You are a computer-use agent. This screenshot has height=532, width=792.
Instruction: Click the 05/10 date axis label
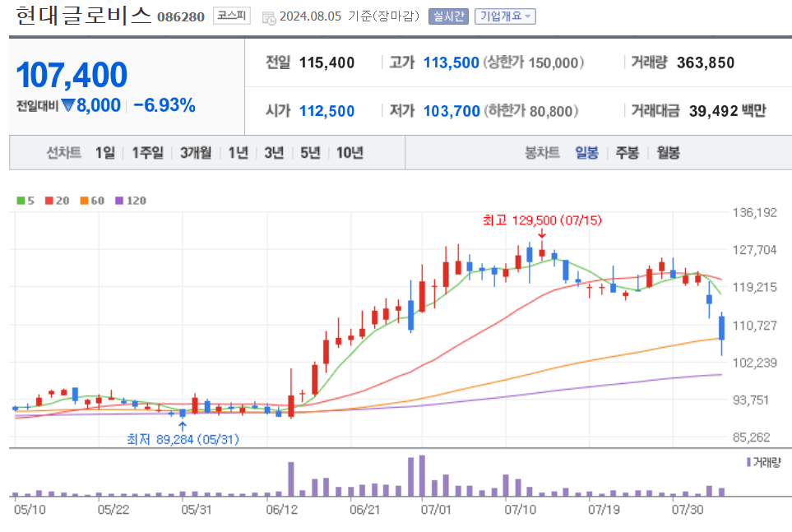[30, 509]
